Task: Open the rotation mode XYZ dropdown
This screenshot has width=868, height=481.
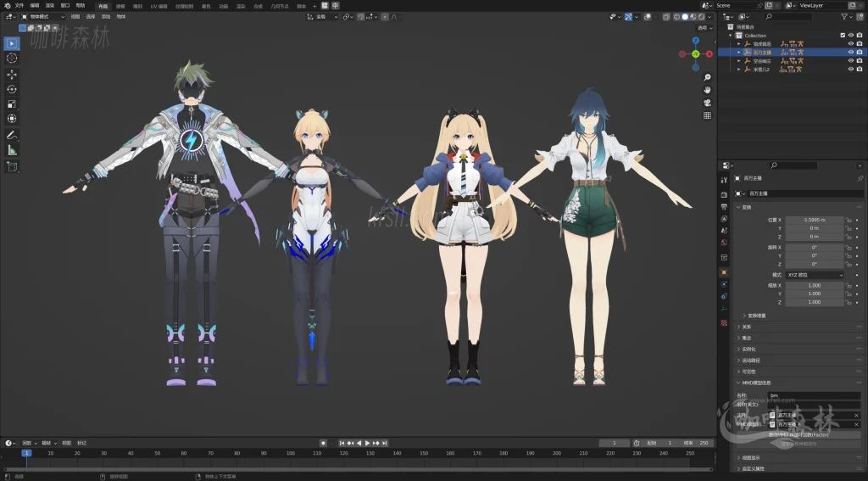Action: click(x=815, y=275)
